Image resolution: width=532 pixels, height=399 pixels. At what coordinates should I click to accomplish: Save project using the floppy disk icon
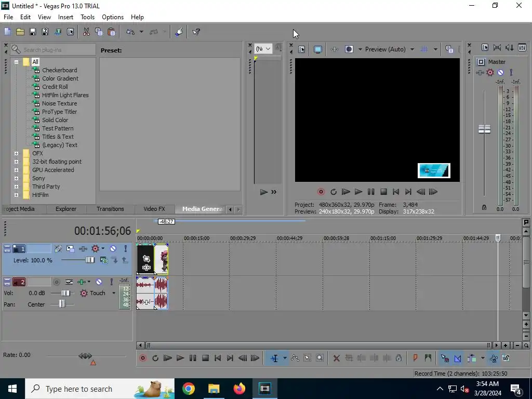pos(33,32)
